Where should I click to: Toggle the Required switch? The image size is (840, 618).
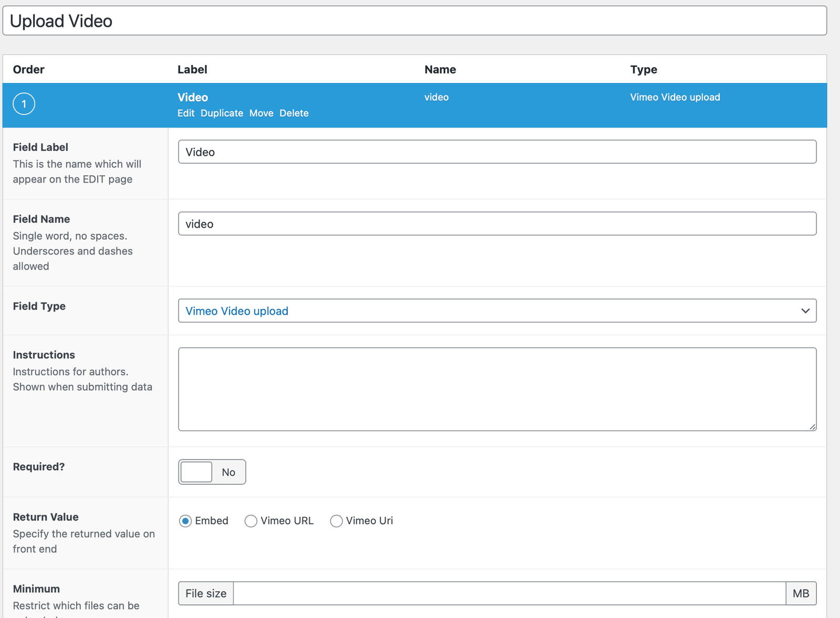click(212, 472)
